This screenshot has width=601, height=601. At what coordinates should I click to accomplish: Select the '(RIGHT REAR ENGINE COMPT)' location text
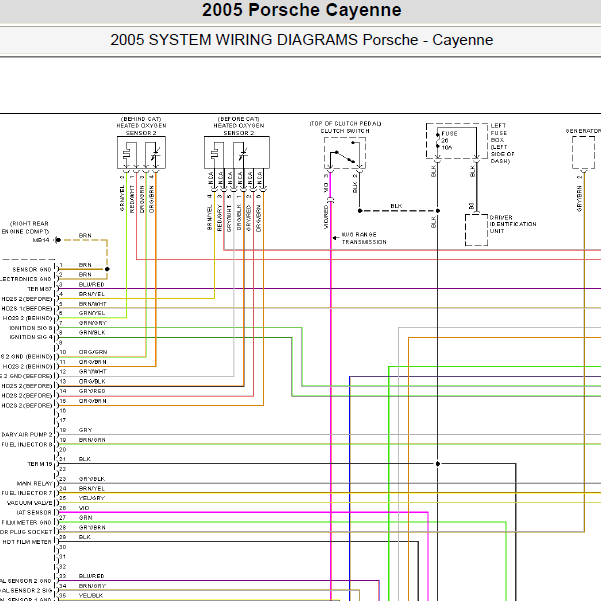26,228
